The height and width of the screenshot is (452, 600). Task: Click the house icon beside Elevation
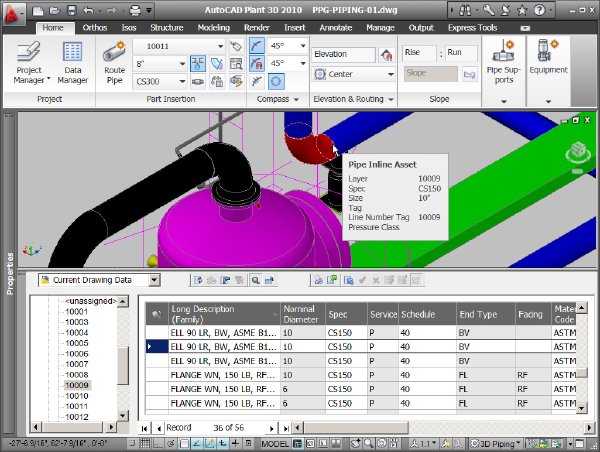pyautogui.click(x=386, y=55)
